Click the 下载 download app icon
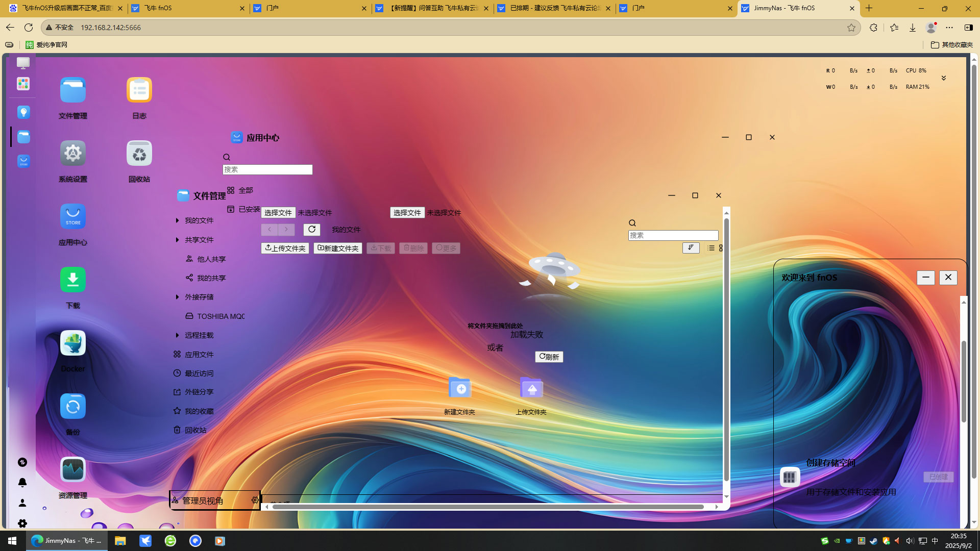This screenshot has width=980, height=551. (x=72, y=280)
